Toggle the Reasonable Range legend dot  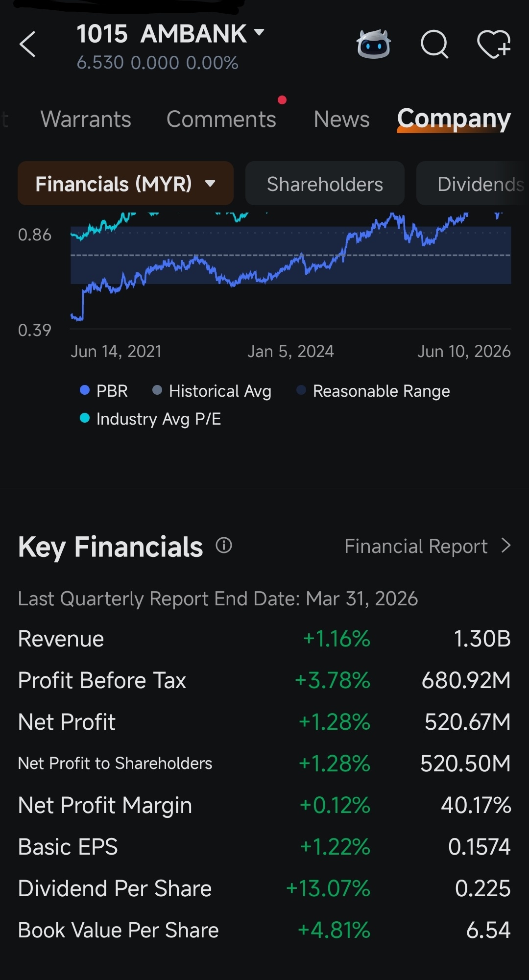pyautogui.click(x=301, y=390)
